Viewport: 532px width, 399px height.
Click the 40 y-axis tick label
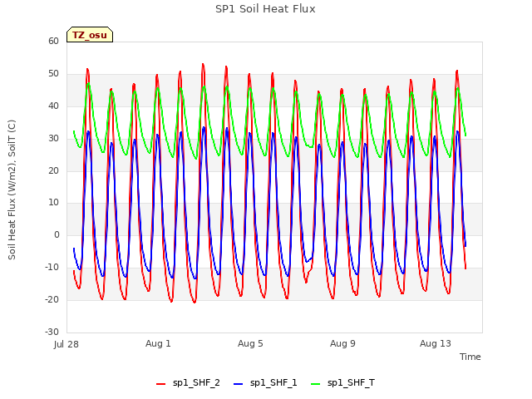(x=53, y=106)
